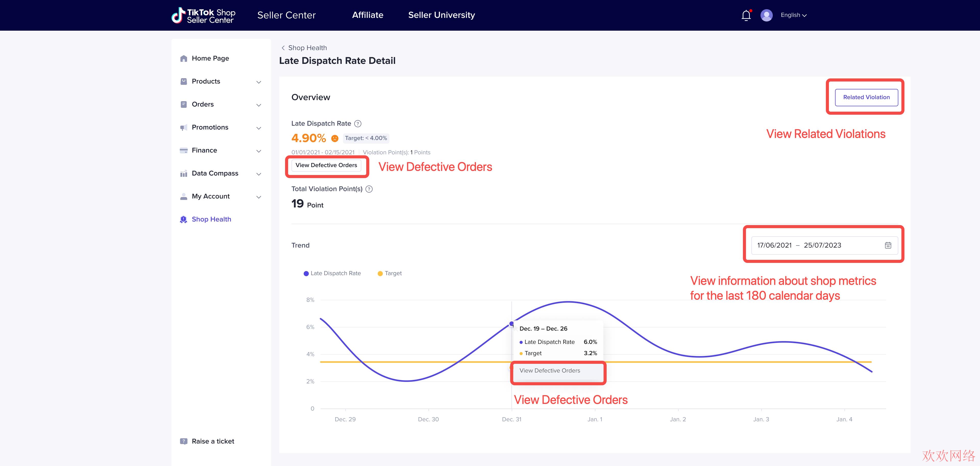Expand the Data Compass menu chevron

[x=259, y=174]
